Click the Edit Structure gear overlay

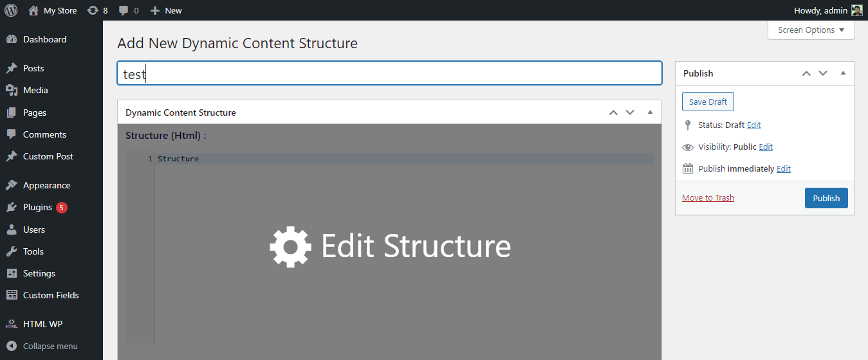coord(390,247)
